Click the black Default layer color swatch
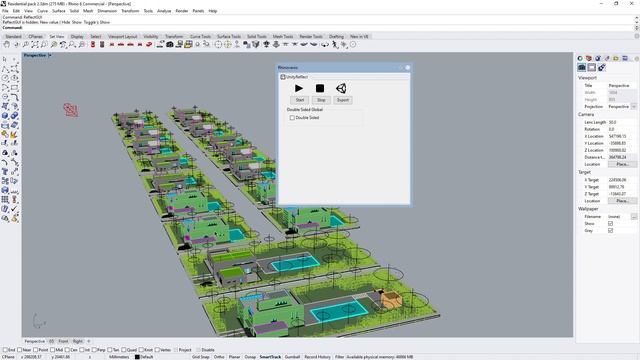Screen dimensions: 640x360 coord(138,357)
